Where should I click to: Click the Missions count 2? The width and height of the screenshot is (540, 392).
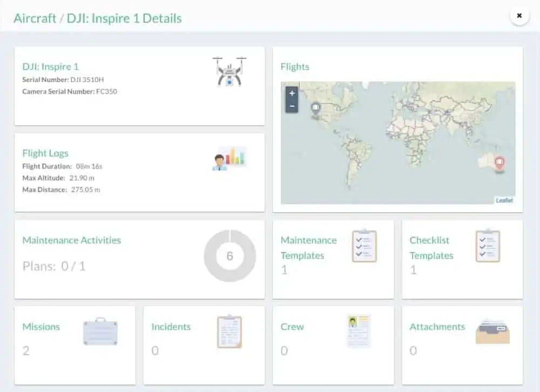click(x=26, y=350)
